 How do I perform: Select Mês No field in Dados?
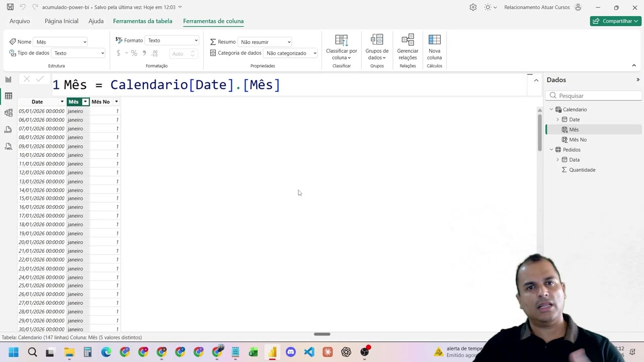click(578, 139)
